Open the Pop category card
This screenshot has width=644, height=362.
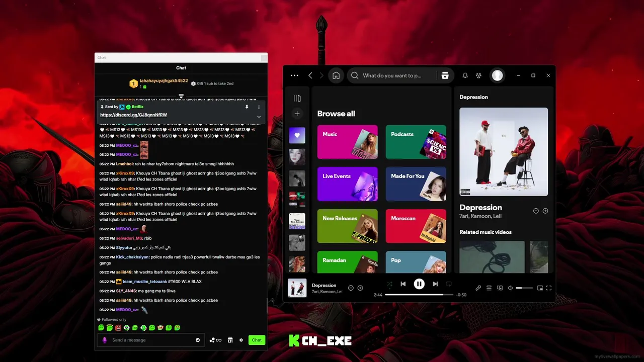point(416,262)
